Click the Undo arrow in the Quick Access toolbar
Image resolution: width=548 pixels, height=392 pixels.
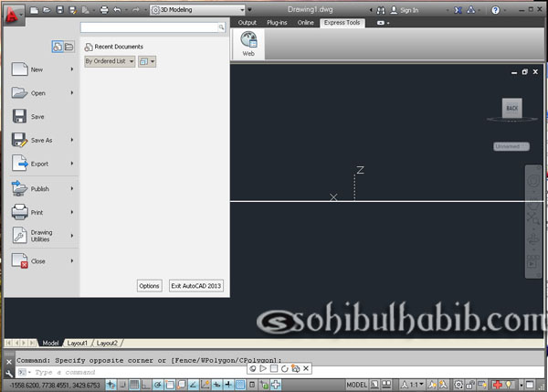click(x=117, y=10)
